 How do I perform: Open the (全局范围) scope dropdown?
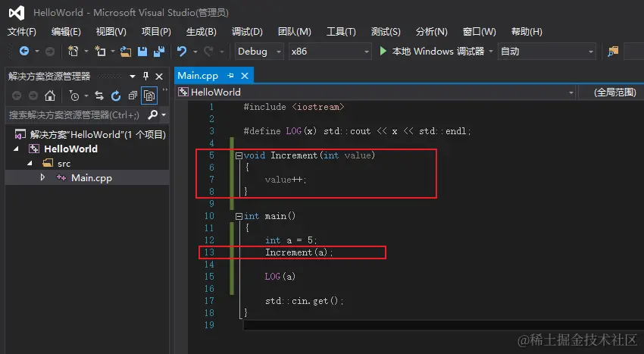point(615,92)
